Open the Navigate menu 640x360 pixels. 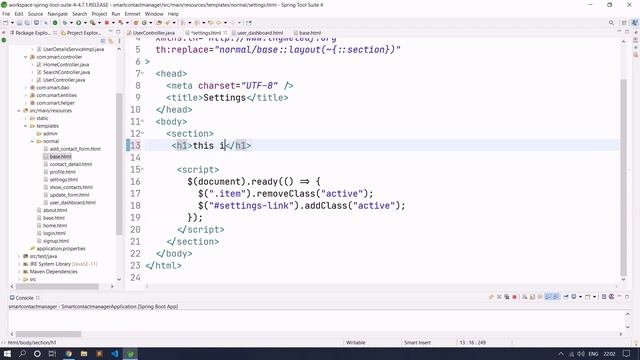[58, 14]
